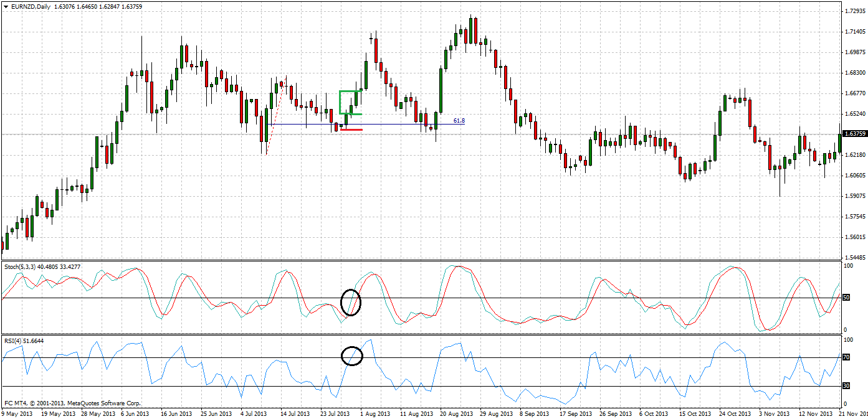The width and height of the screenshot is (868, 419).
Task: Click the 9 May 2013 date label
Action: (18, 413)
